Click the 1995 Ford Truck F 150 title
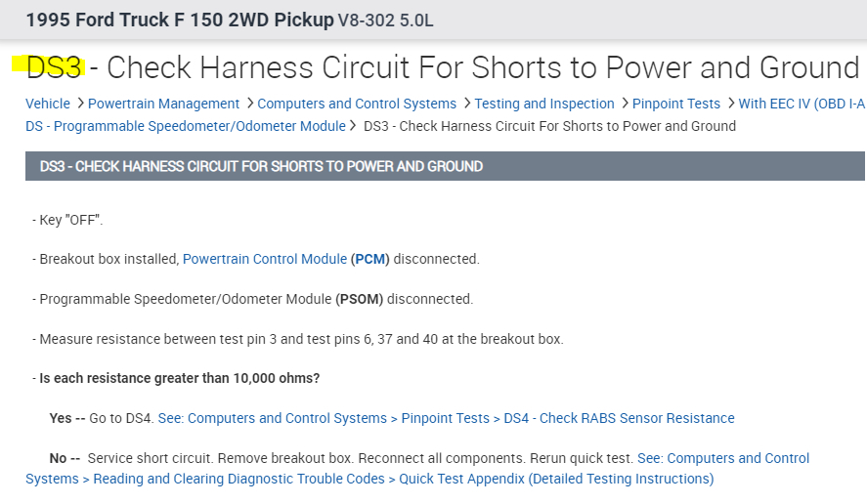867x504 pixels. click(179, 20)
